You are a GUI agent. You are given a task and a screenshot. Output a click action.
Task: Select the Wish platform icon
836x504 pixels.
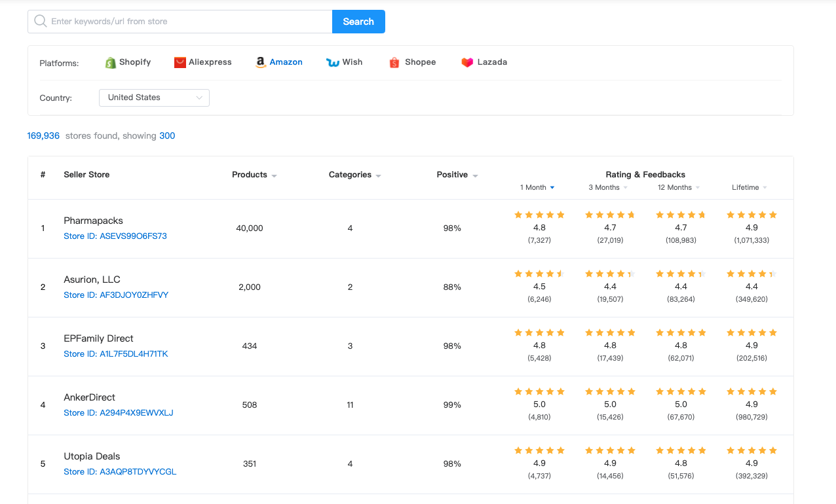coord(332,62)
